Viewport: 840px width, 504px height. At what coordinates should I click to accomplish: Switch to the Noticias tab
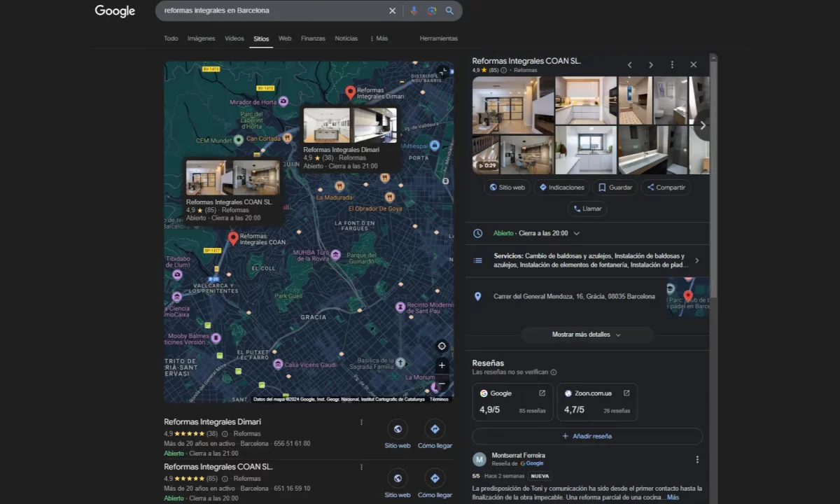(x=346, y=38)
